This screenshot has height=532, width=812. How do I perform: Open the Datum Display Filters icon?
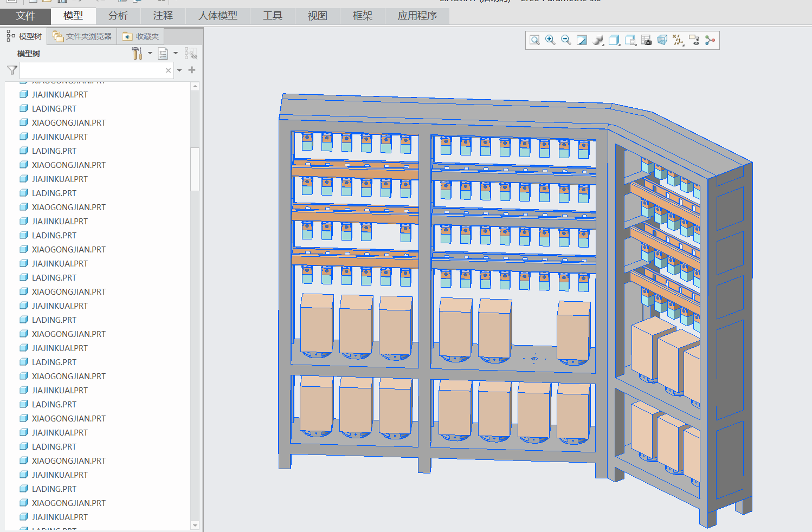point(678,40)
